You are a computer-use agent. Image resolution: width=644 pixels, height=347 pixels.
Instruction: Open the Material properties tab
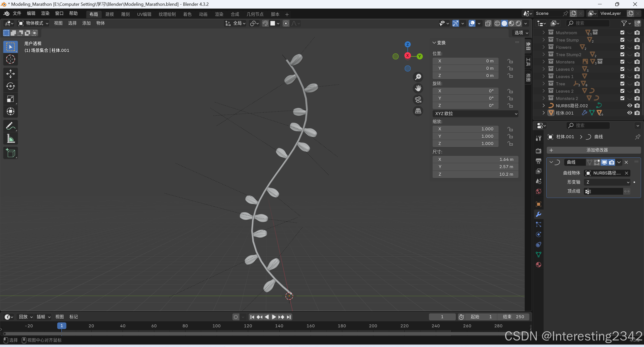coord(539,265)
